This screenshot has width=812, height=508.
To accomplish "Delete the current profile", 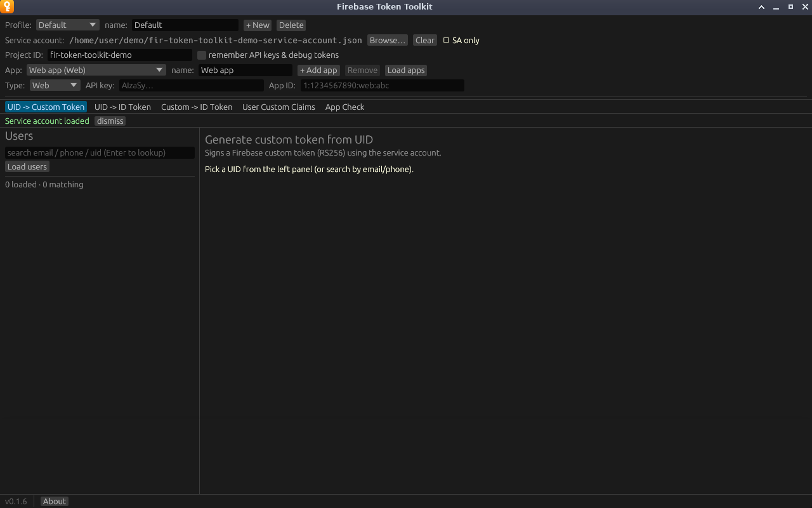I will coord(291,25).
